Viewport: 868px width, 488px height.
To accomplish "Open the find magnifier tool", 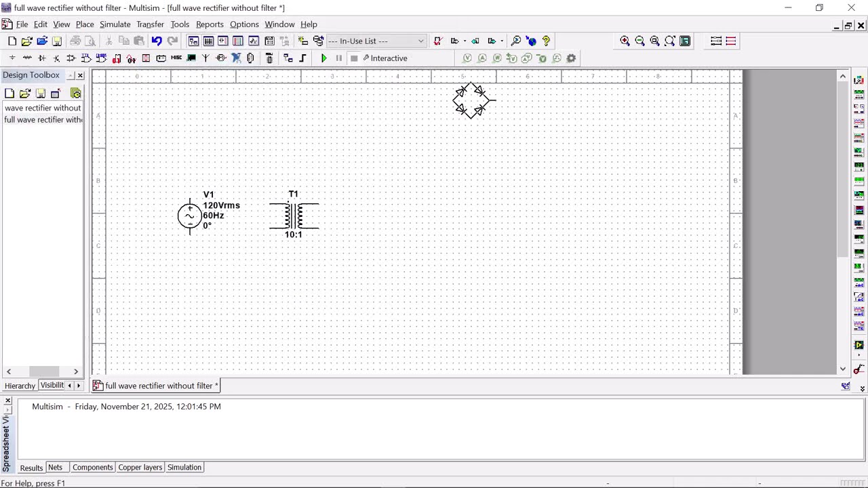I will pyautogui.click(x=516, y=41).
